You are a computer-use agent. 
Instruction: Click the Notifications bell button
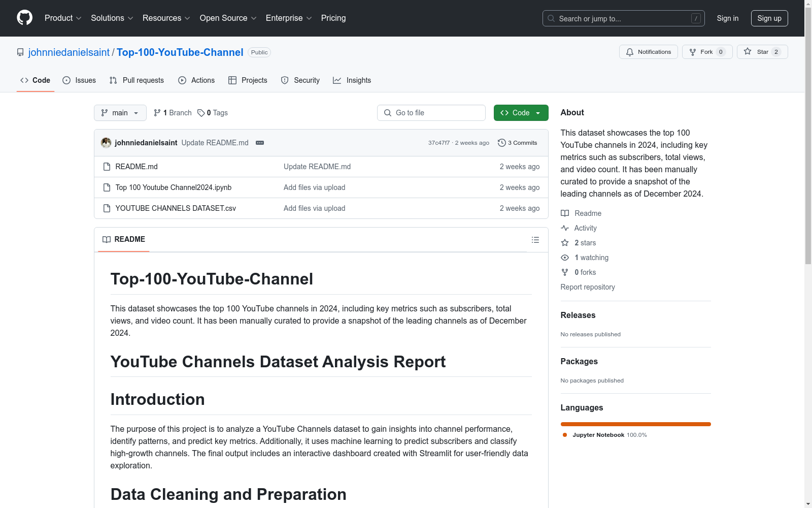pyautogui.click(x=648, y=52)
